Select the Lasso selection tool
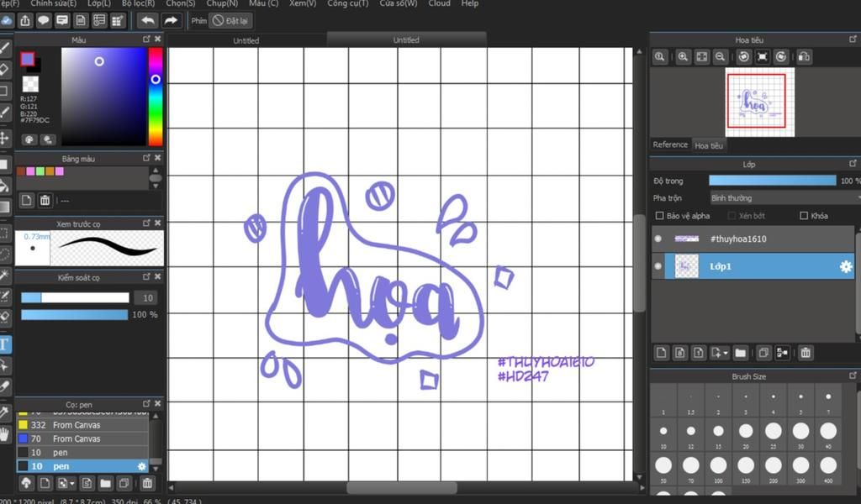 tap(4, 254)
